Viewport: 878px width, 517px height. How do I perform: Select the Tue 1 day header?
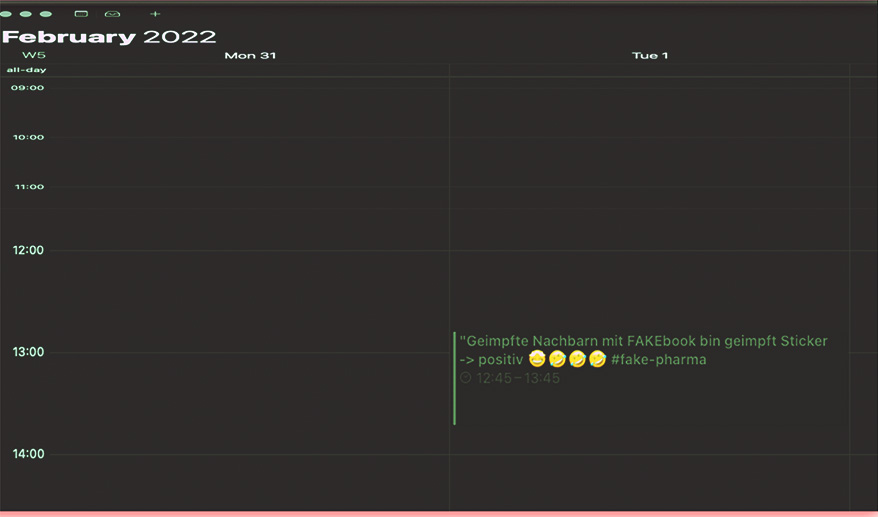pyautogui.click(x=650, y=55)
